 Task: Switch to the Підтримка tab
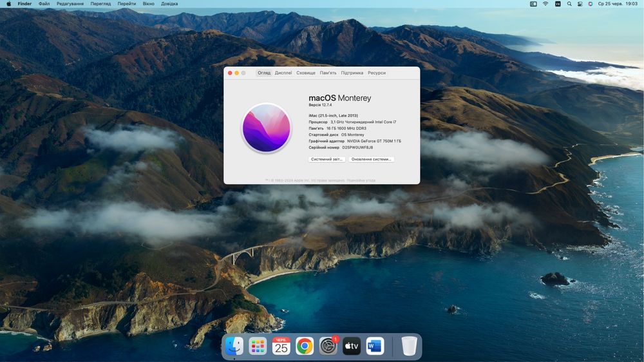[352, 73]
